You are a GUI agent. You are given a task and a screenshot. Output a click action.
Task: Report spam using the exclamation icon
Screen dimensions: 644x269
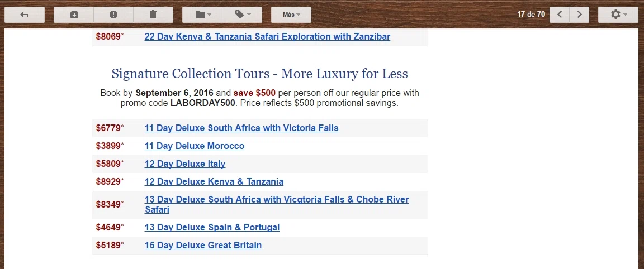tap(113, 15)
